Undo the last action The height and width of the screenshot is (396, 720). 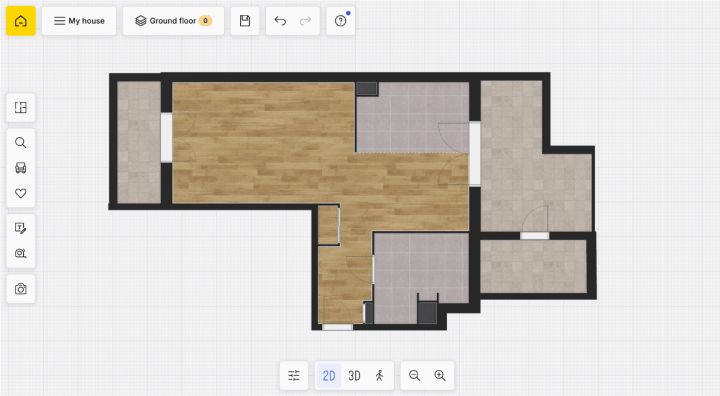tap(280, 21)
